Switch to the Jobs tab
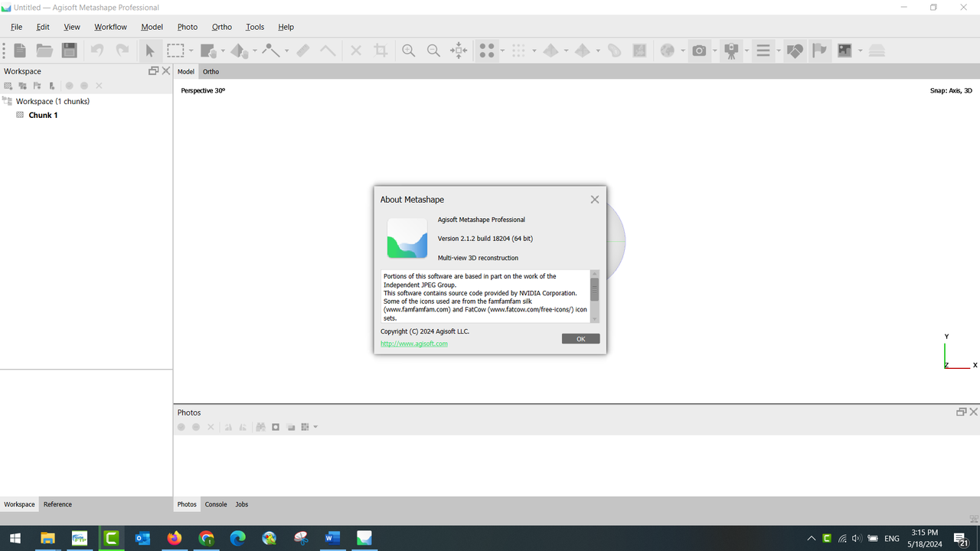 [241, 504]
